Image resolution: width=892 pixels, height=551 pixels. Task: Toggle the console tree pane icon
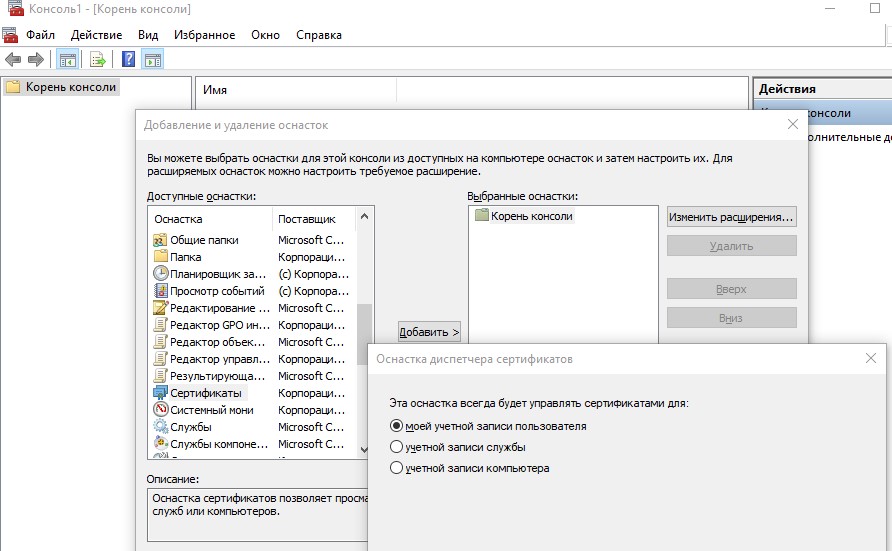(68, 60)
